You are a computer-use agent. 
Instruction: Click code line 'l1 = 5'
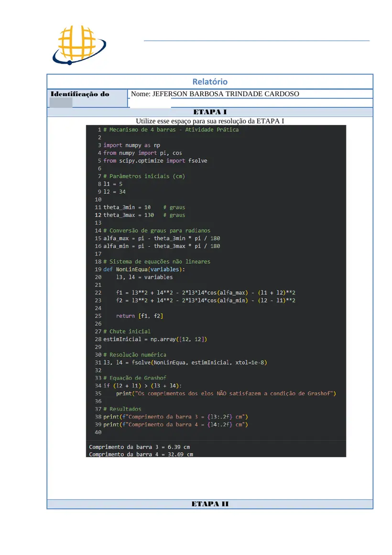(113, 184)
